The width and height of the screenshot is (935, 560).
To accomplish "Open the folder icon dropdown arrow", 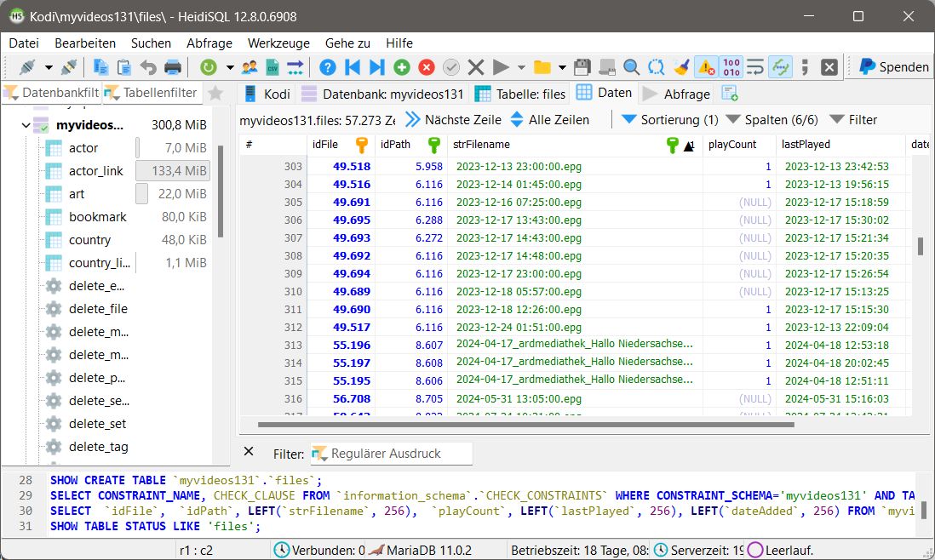I will (x=562, y=67).
